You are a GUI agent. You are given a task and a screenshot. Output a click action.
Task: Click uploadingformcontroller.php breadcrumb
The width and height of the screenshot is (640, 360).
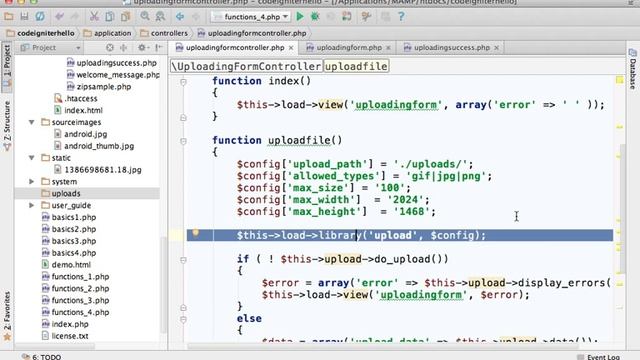click(252, 33)
